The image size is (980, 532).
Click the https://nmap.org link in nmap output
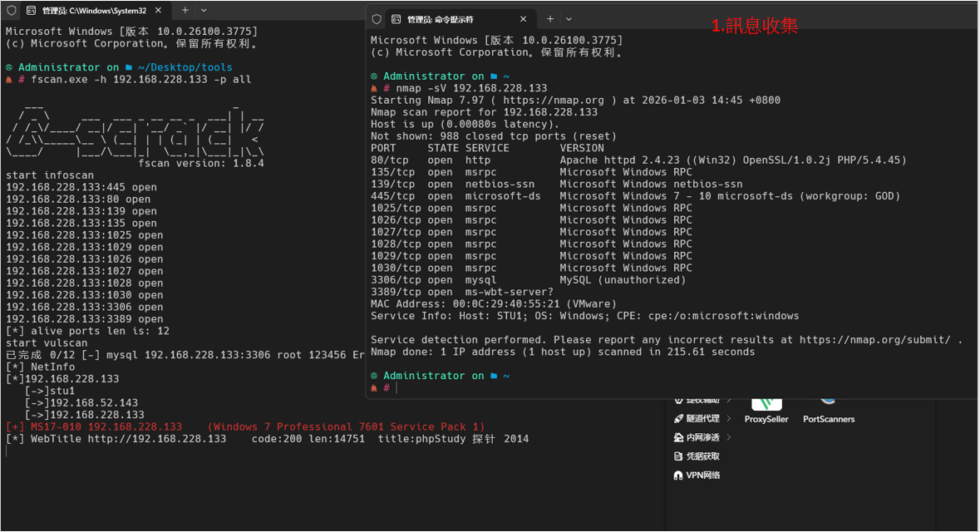[x=553, y=100]
